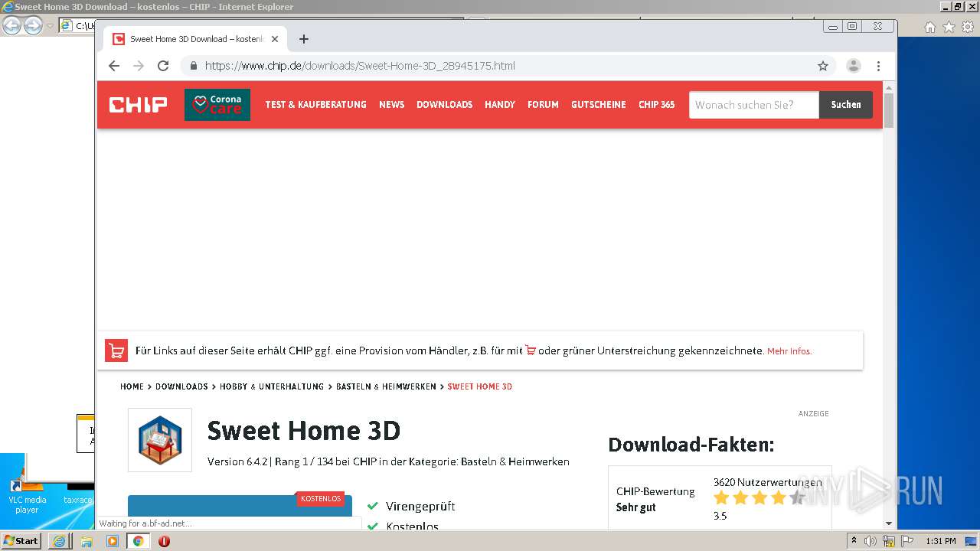Close the Sweet Home 3D tab
The width and height of the screenshot is (980, 551).
click(275, 39)
